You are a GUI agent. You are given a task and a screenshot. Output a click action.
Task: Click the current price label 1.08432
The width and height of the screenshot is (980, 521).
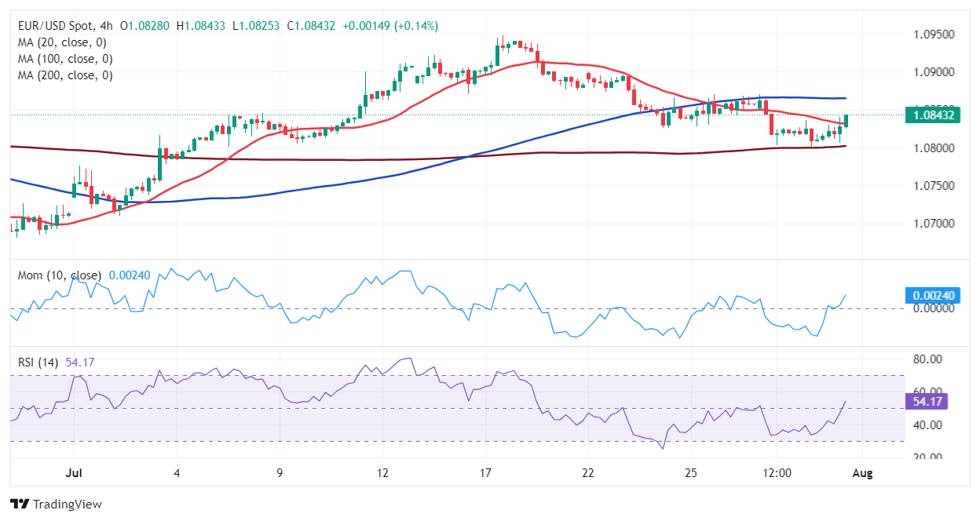930,115
